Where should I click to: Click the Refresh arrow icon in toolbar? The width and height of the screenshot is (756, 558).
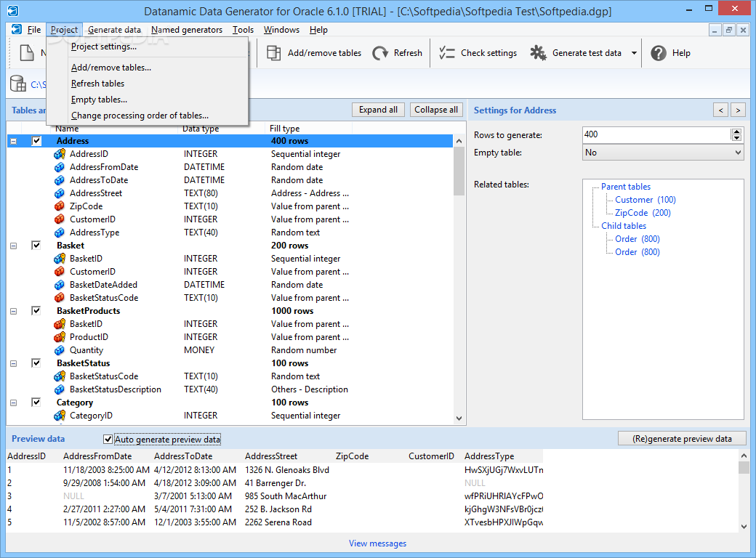point(380,53)
